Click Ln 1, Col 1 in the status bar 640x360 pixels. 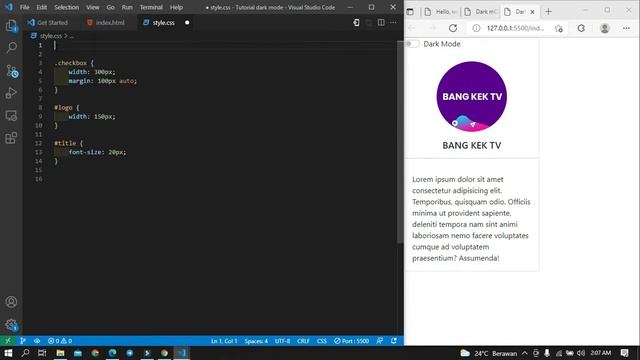click(224, 341)
